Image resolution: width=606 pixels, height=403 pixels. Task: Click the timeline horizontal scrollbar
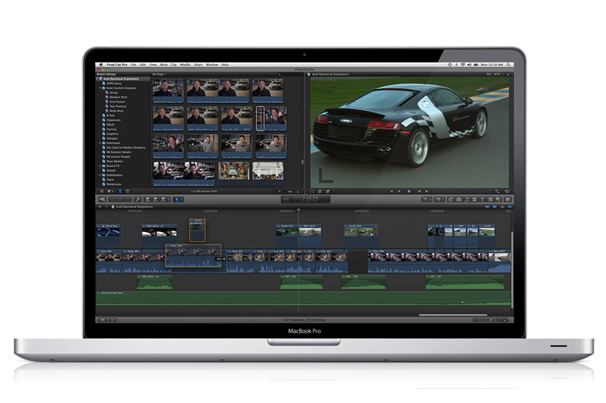(x=453, y=315)
